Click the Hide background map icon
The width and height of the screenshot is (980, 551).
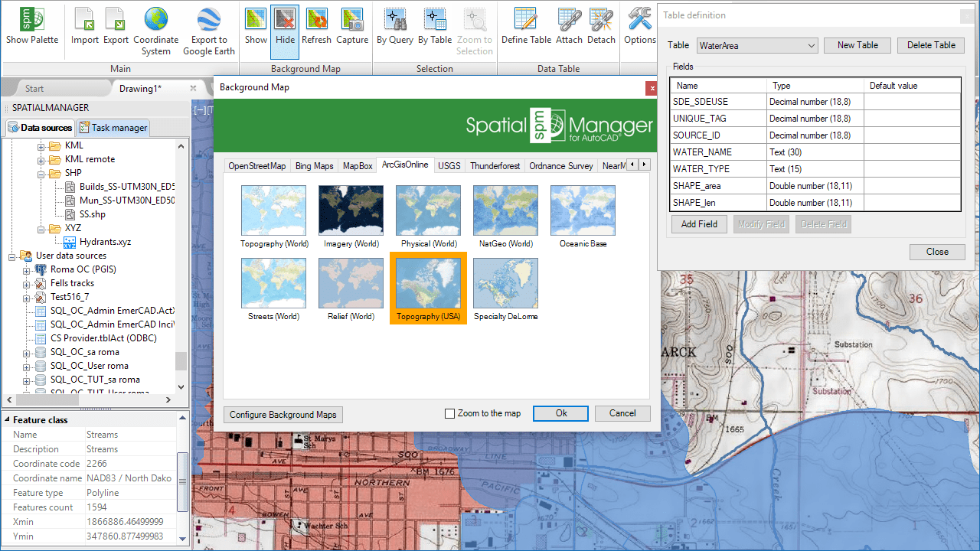tap(285, 31)
